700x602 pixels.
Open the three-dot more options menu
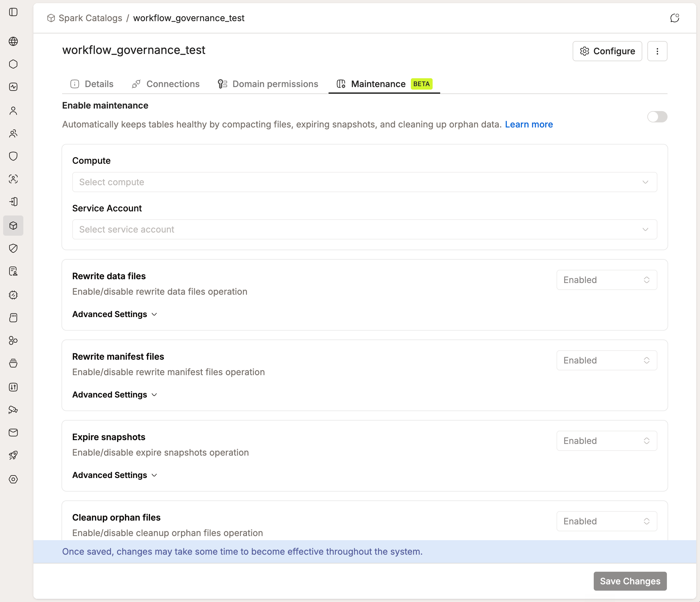pos(657,51)
